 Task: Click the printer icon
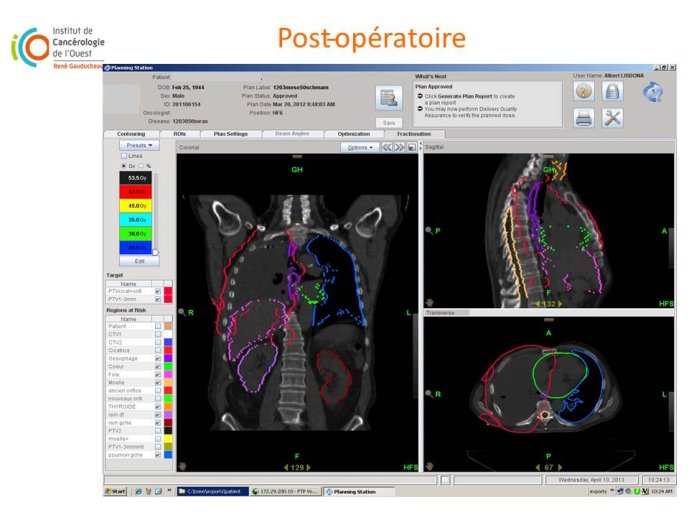coord(584,118)
